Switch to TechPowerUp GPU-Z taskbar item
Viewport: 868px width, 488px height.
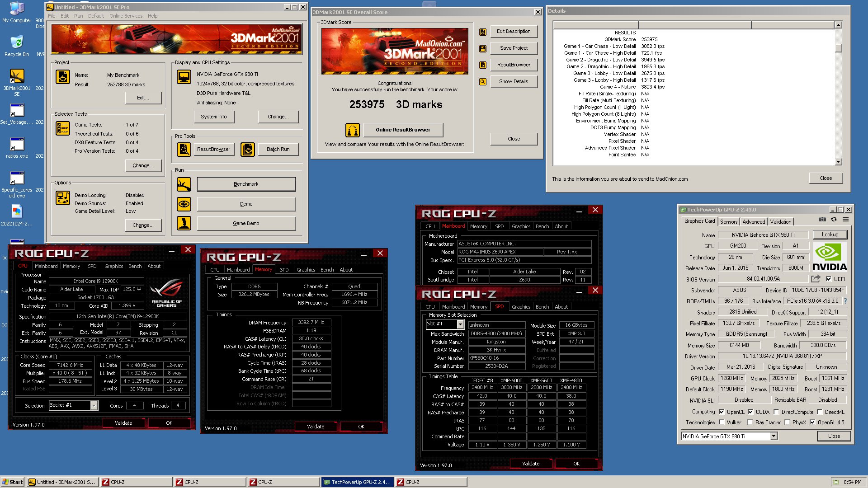(x=357, y=482)
